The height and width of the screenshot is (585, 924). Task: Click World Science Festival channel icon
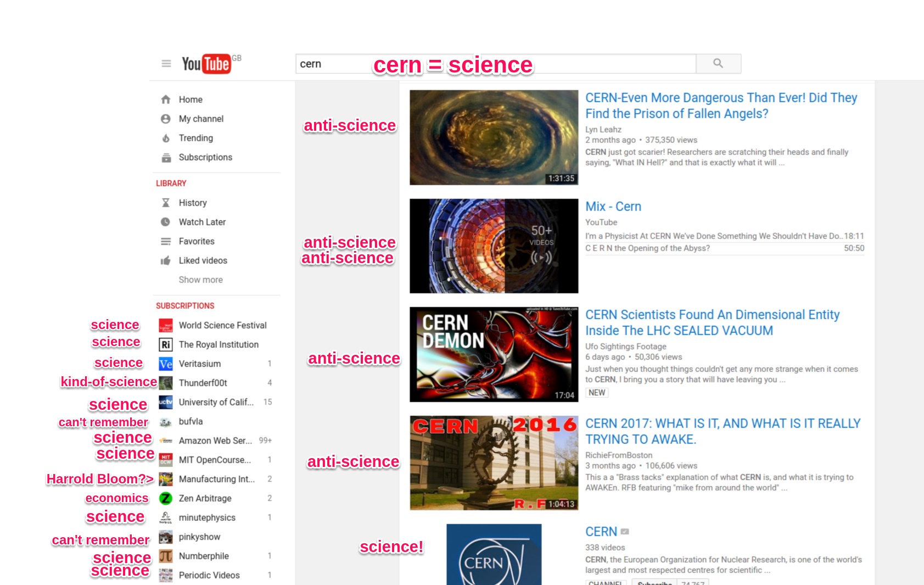(x=166, y=325)
